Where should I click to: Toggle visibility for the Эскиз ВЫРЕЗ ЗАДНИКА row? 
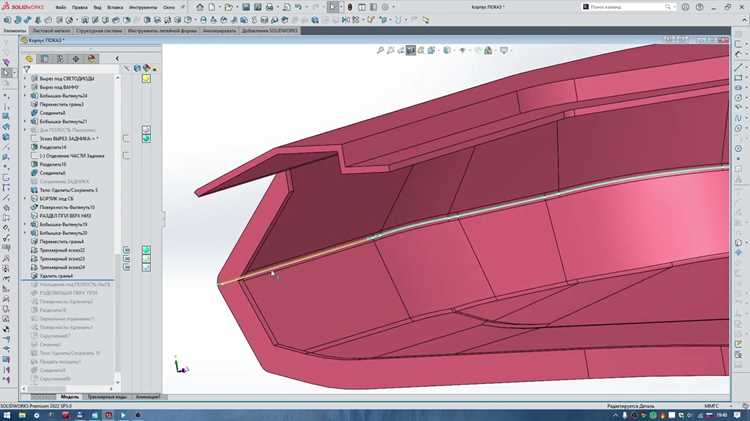pyautogui.click(x=126, y=139)
